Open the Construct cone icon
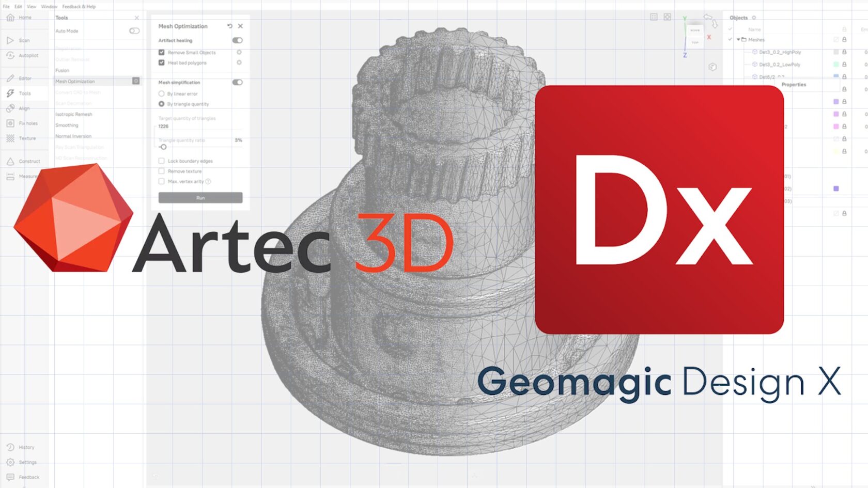 tap(10, 161)
